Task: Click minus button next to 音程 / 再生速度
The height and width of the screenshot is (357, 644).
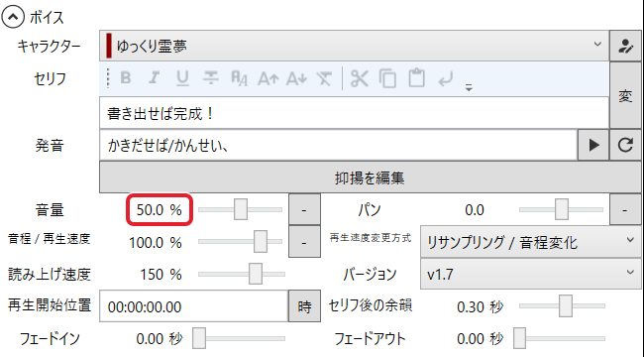Action: [304, 242]
